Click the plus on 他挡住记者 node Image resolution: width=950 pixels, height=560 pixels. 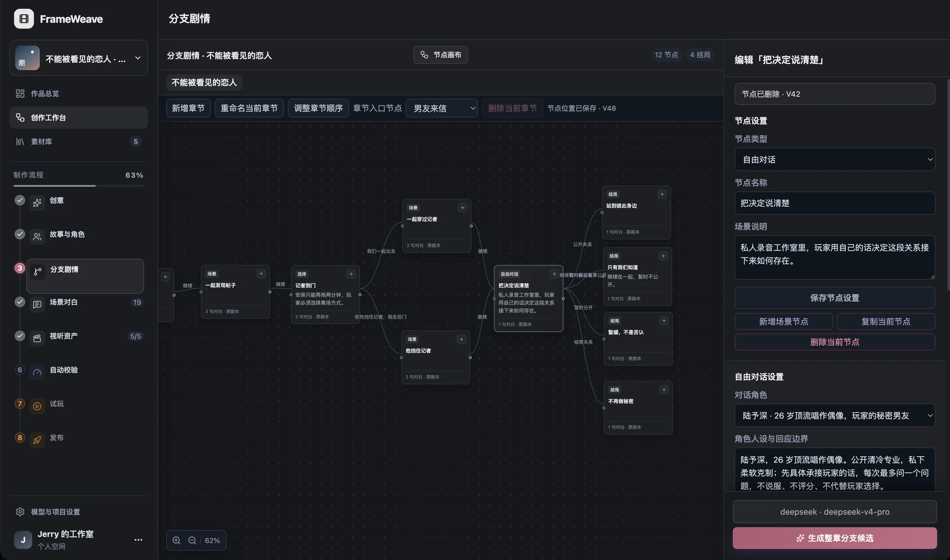click(462, 339)
